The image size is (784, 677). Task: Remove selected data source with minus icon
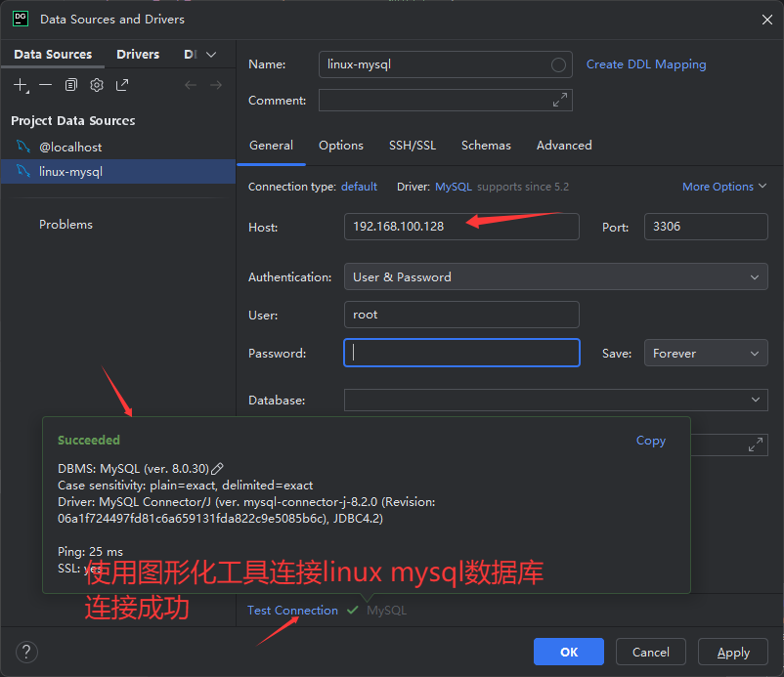(46, 85)
